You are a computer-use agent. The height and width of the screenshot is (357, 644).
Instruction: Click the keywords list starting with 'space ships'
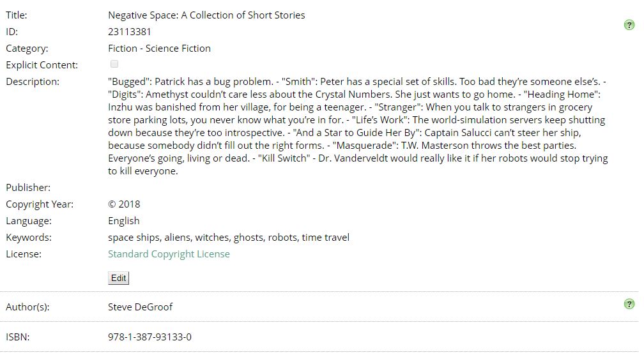click(229, 238)
